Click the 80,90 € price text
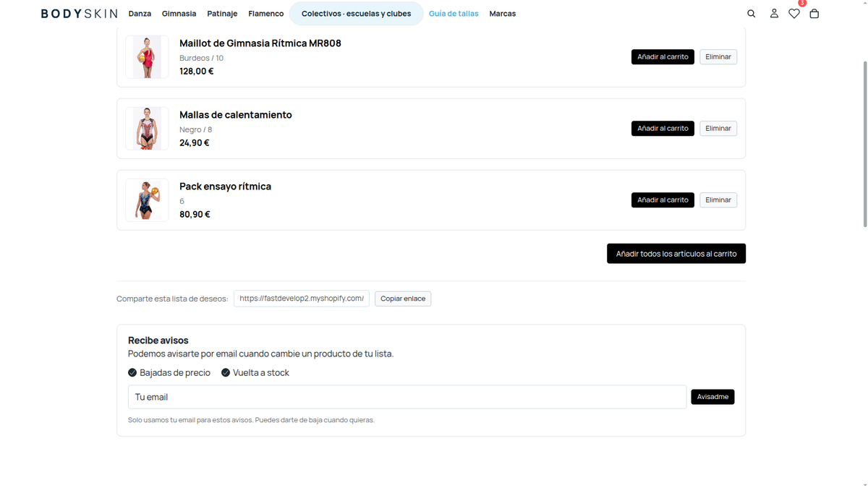Viewport: 868px width, 488px height. point(195,215)
